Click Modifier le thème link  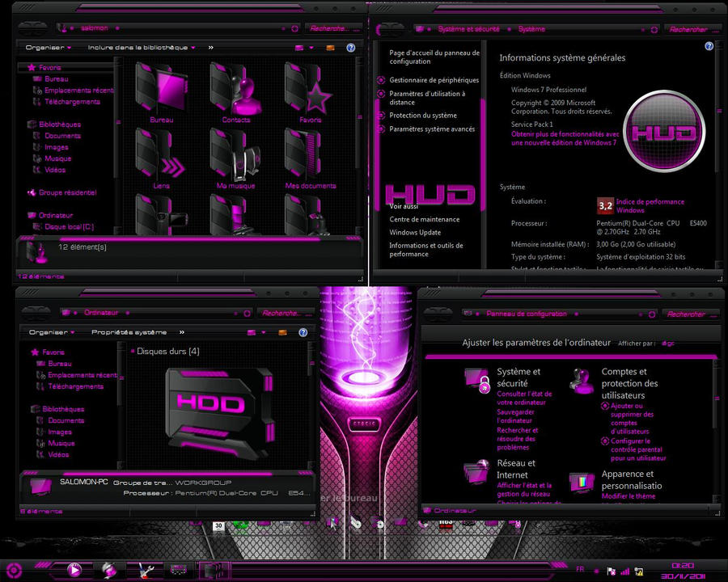(629, 496)
